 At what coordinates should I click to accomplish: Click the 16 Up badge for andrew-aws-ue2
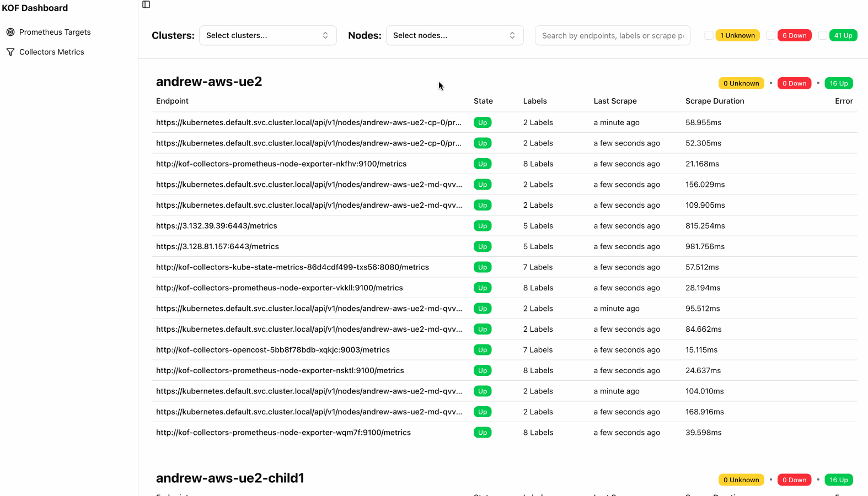838,84
